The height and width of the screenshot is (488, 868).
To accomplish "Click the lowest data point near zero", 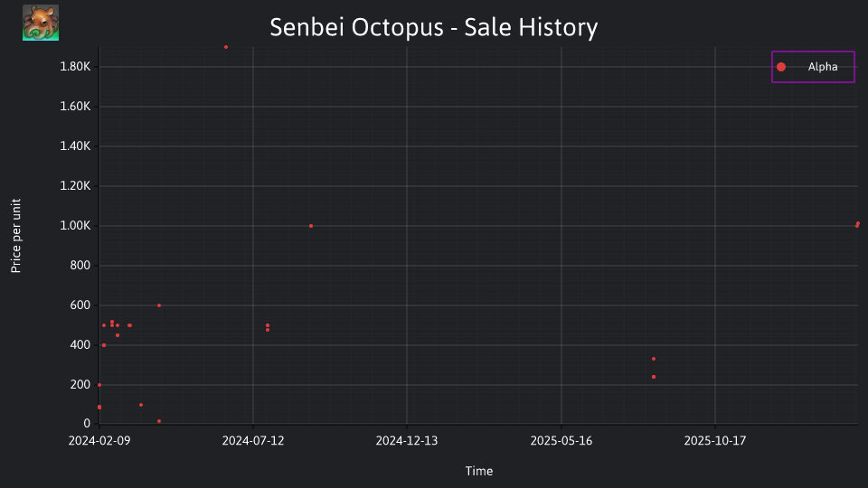I will (x=159, y=421).
